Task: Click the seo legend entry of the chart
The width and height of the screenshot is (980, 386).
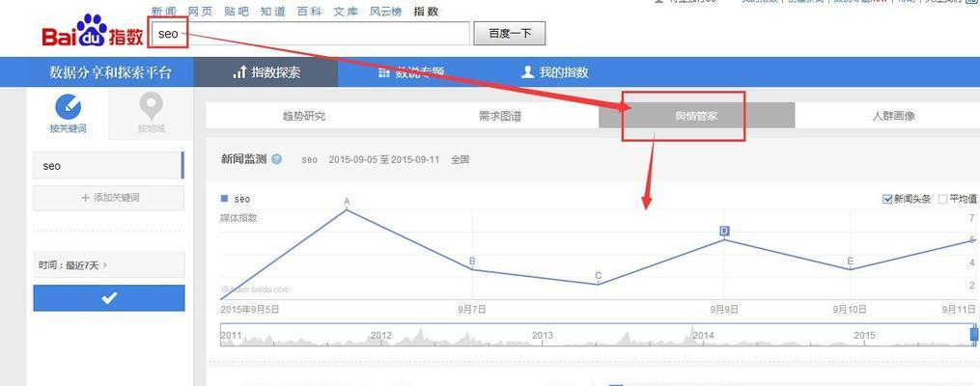Action: (236, 199)
